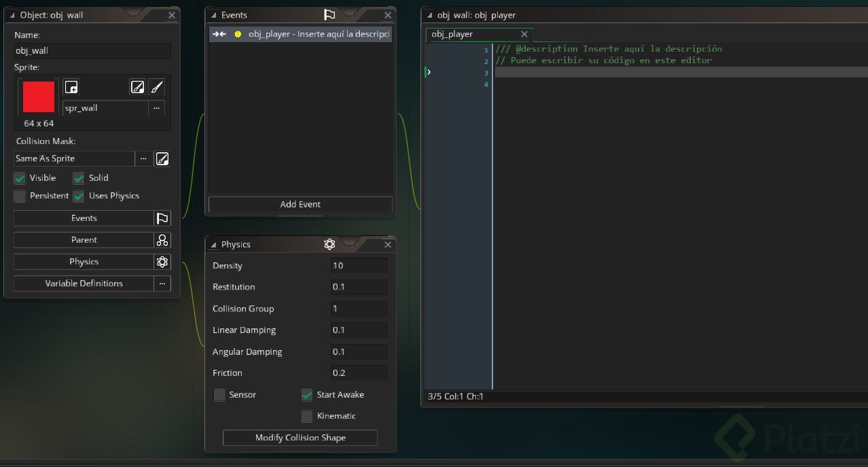Viewport: 868px width, 467px height.
Task: Click the Angular Damping value field
Action: click(x=359, y=352)
